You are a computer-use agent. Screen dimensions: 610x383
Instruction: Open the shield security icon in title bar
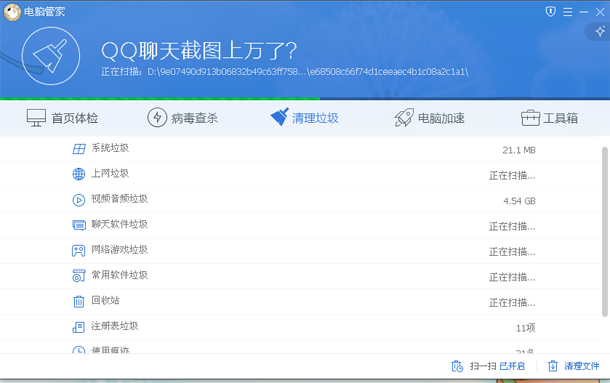550,12
